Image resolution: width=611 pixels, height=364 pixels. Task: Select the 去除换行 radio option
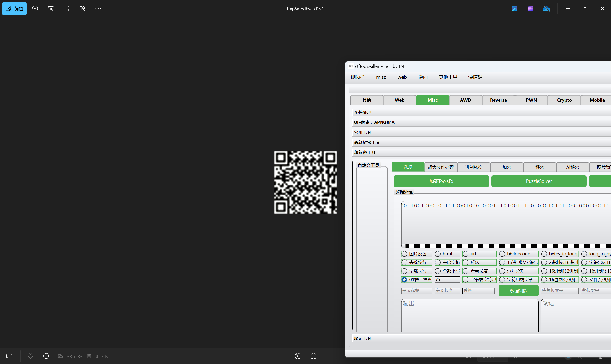tap(416, 263)
